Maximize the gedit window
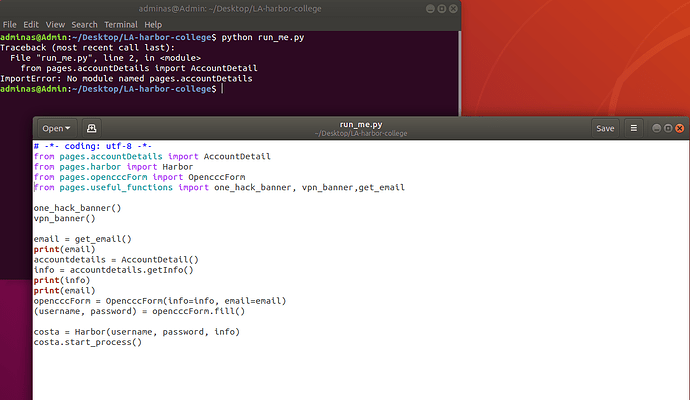 668,128
